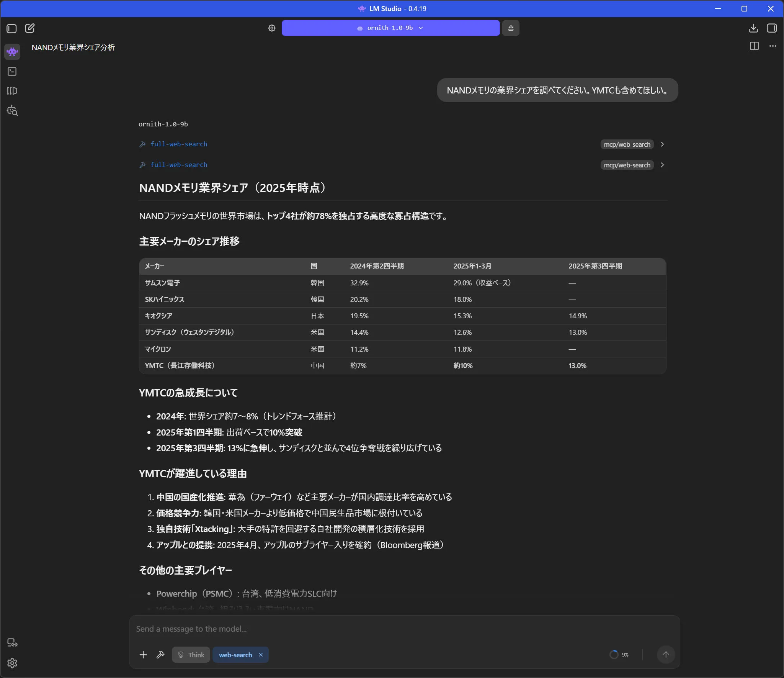
Task: Click the 14.9% cell in キオクシア row
Action: tap(578, 316)
